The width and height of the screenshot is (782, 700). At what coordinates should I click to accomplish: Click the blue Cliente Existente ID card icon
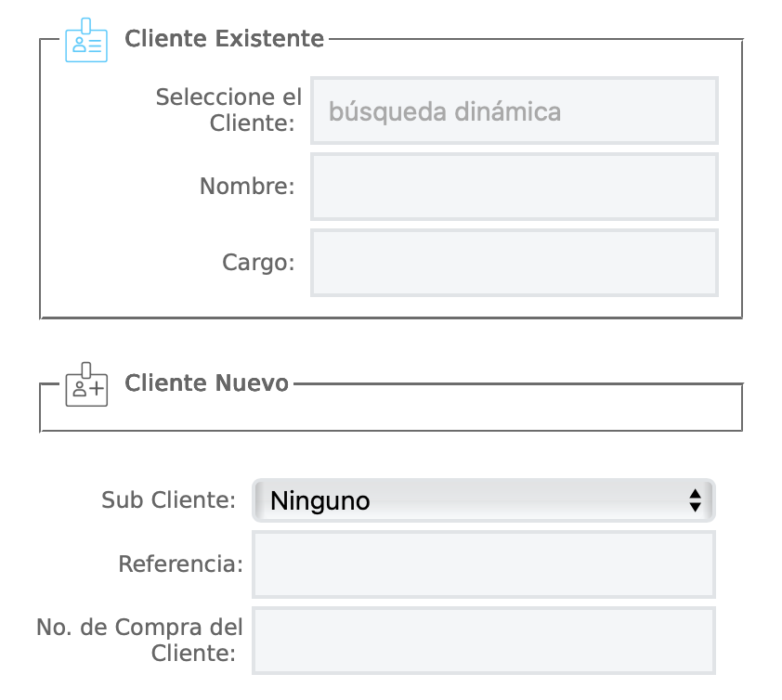coord(85,40)
